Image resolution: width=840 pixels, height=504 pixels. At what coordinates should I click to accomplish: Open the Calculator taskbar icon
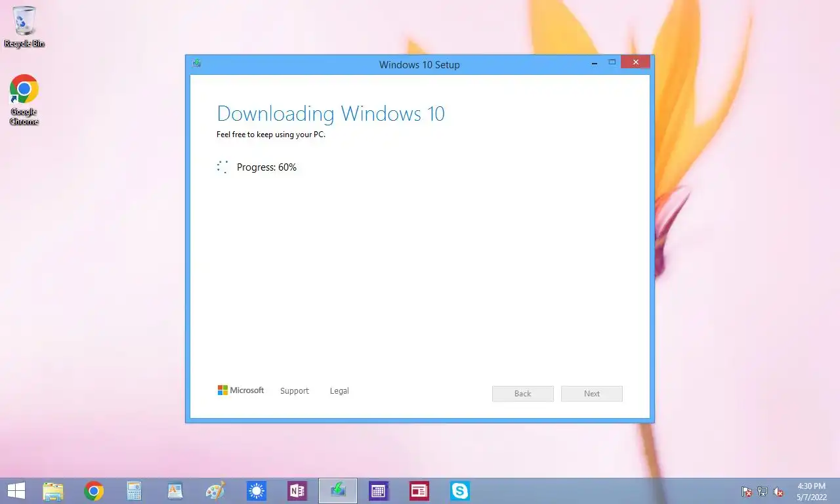pos(135,491)
